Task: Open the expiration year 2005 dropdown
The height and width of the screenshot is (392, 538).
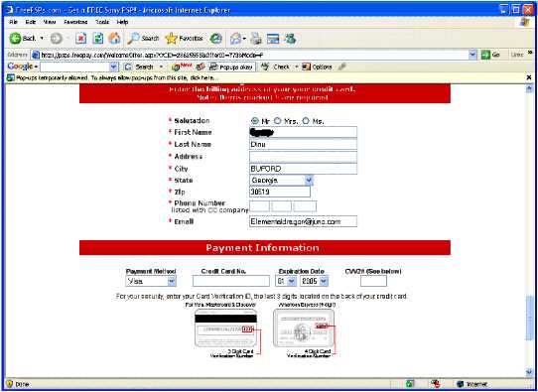Action: pyautogui.click(x=314, y=281)
